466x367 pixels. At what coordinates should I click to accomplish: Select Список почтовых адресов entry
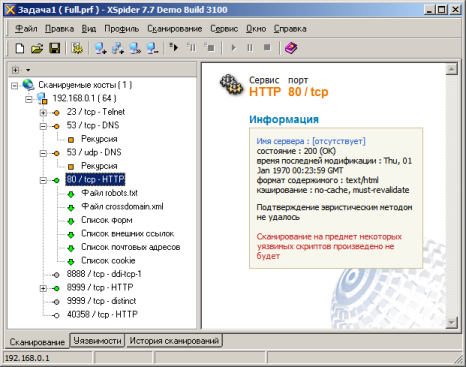tap(131, 247)
